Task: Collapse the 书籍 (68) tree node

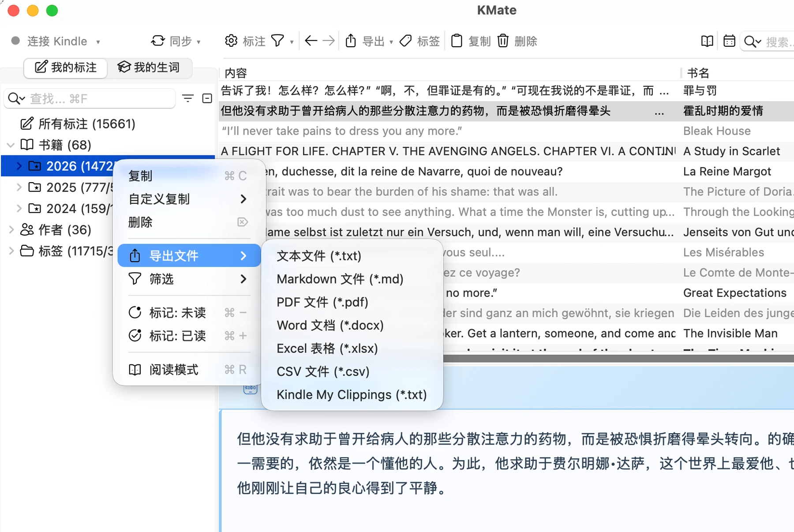Action: pos(11,145)
